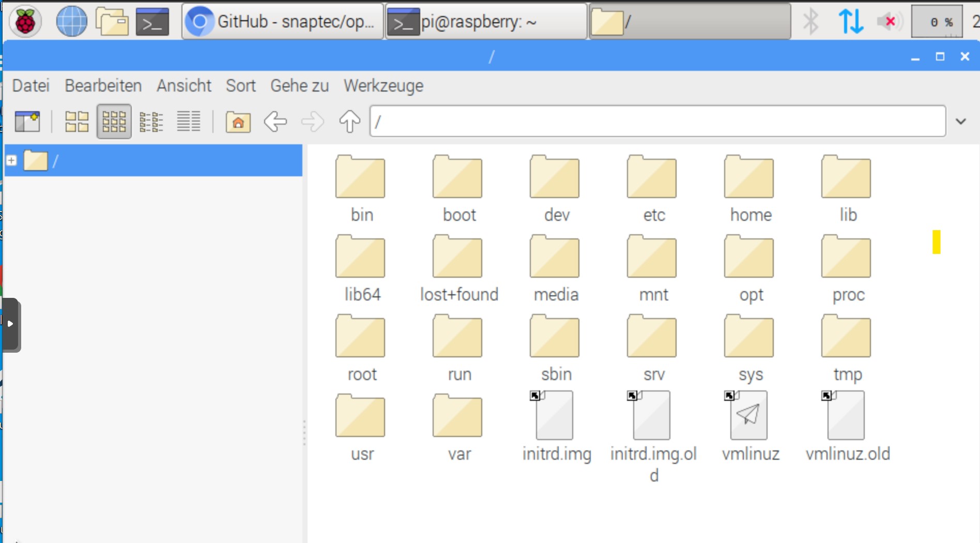Open the Raspberry Pi main menu
980x543 pixels.
[x=25, y=22]
